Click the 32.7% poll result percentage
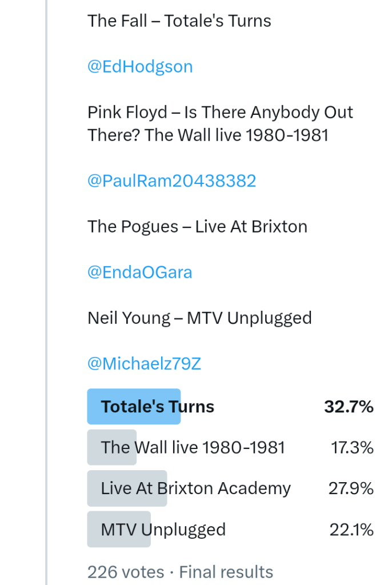Screen dimensions: 392x585 (x=349, y=407)
